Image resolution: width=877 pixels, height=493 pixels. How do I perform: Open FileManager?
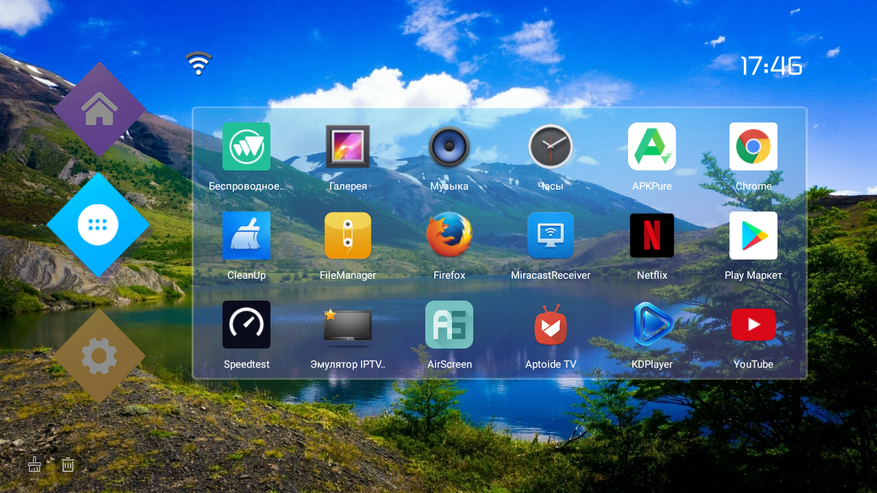tap(347, 236)
